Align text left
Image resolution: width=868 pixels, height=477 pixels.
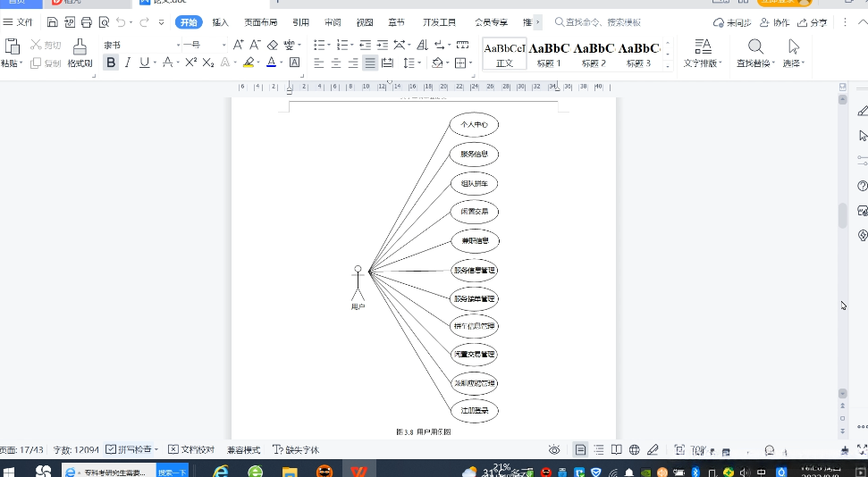coord(319,63)
